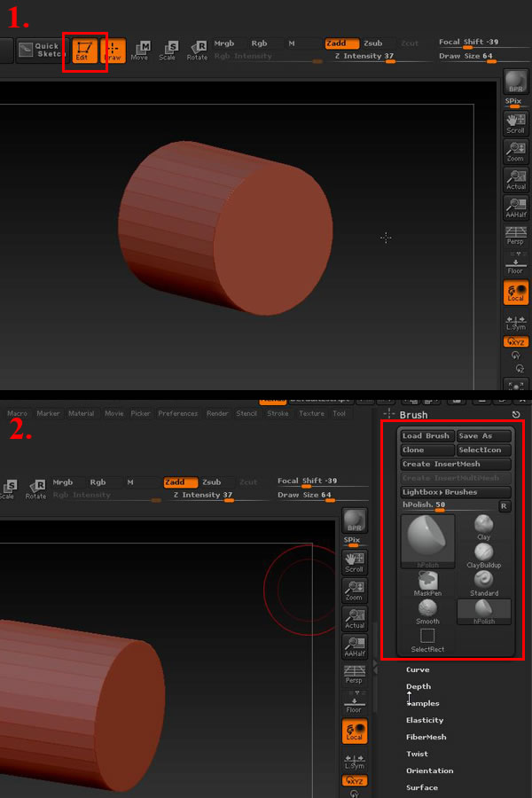Expand the Depth brush sub-palette

419,686
